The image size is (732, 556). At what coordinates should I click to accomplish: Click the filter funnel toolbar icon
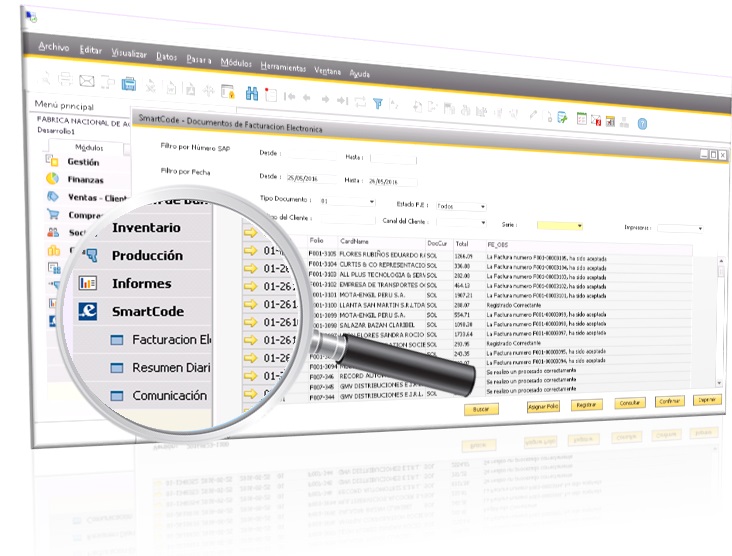378,102
